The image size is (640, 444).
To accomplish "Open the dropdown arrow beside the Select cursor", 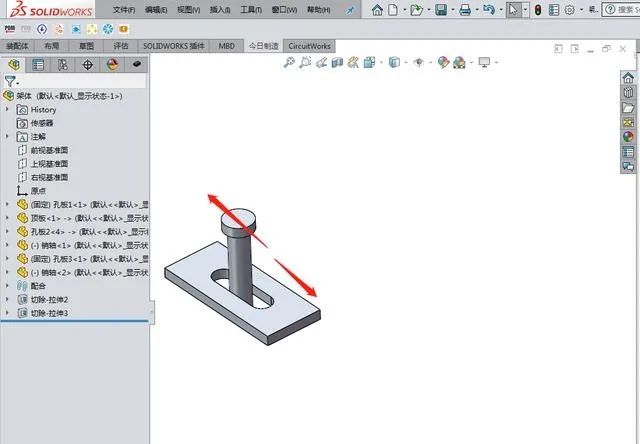I will click(x=525, y=10).
